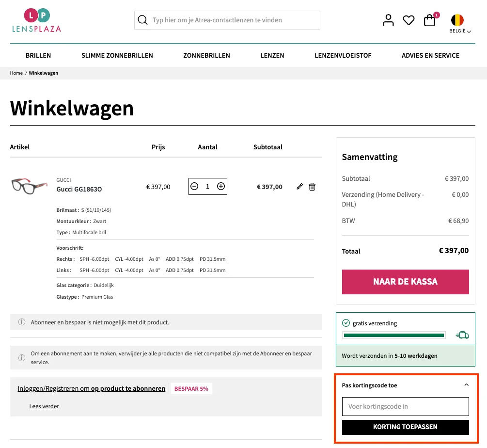The height and width of the screenshot is (448, 487).
Task: Remove the Gucci glasses via trash icon
Action: tap(312, 186)
